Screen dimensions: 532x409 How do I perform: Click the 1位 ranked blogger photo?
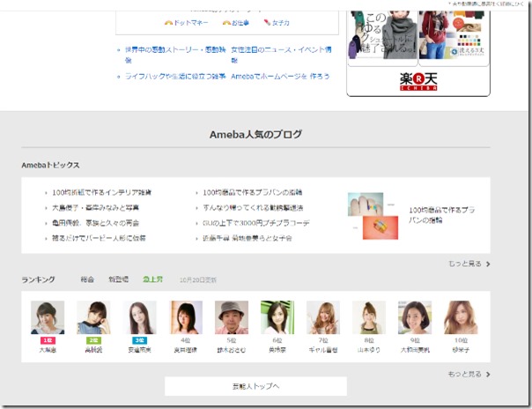click(x=48, y=317)
